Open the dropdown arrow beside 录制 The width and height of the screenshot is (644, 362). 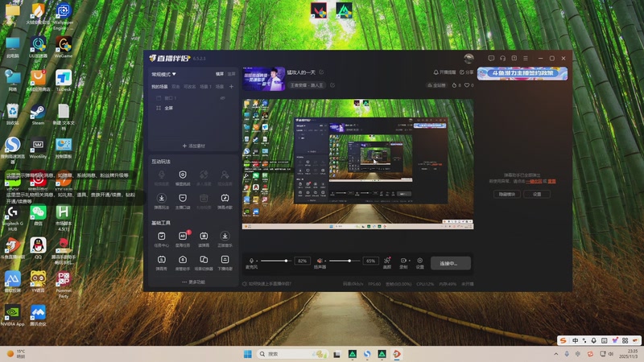(409, 261)
